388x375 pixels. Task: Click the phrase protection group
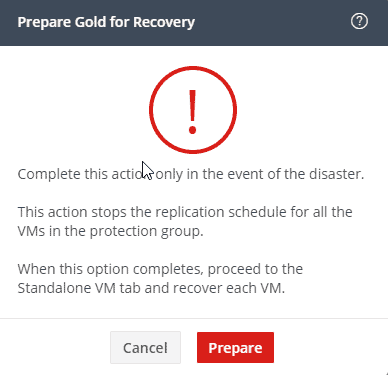[x=147, y=231]
